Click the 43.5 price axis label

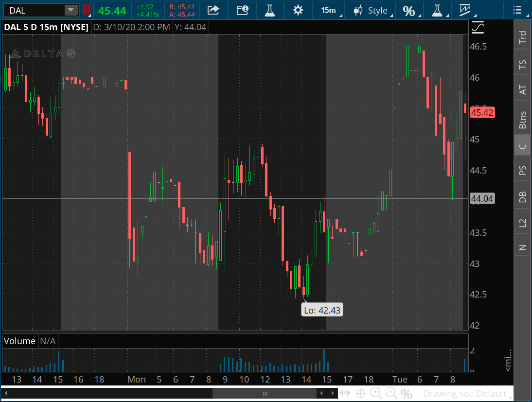[x=479, y=233]
